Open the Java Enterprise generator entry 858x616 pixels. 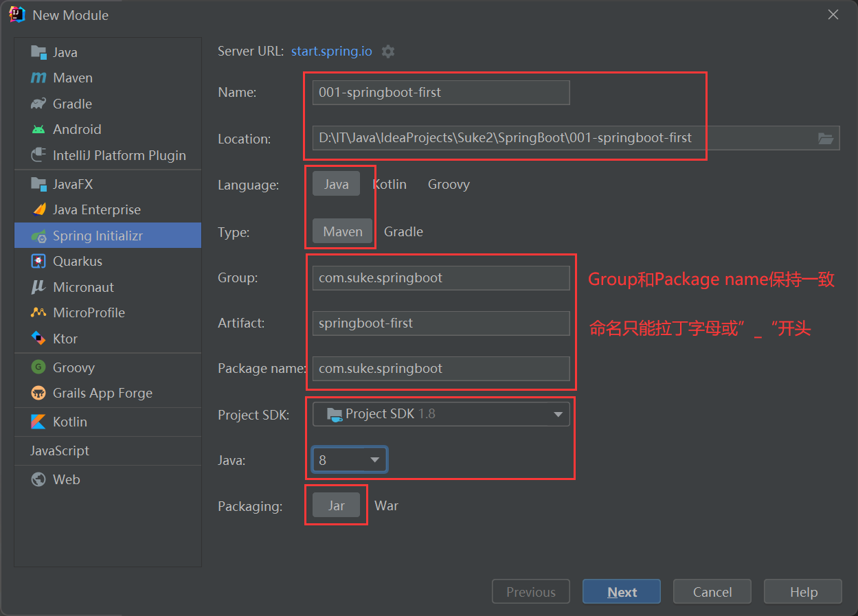[96, 209]
